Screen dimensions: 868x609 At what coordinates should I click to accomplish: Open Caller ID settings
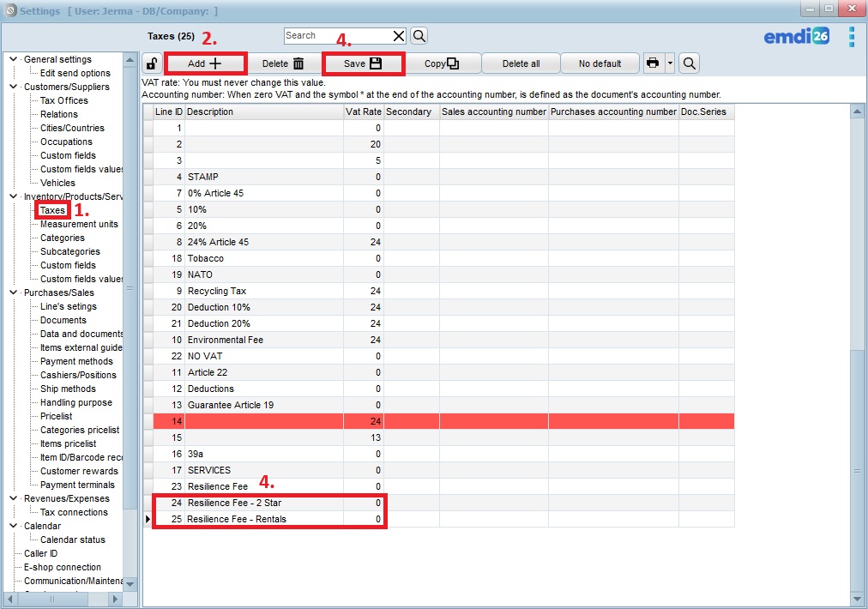40,553
